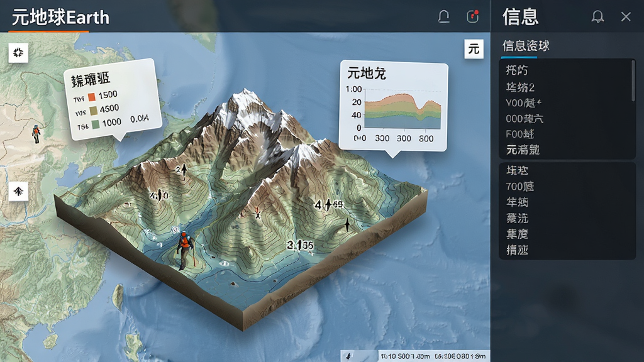This screenshot has height=362, width=644.
Task: Click the status bar reading starting with 1610
Action: (405, 356)
